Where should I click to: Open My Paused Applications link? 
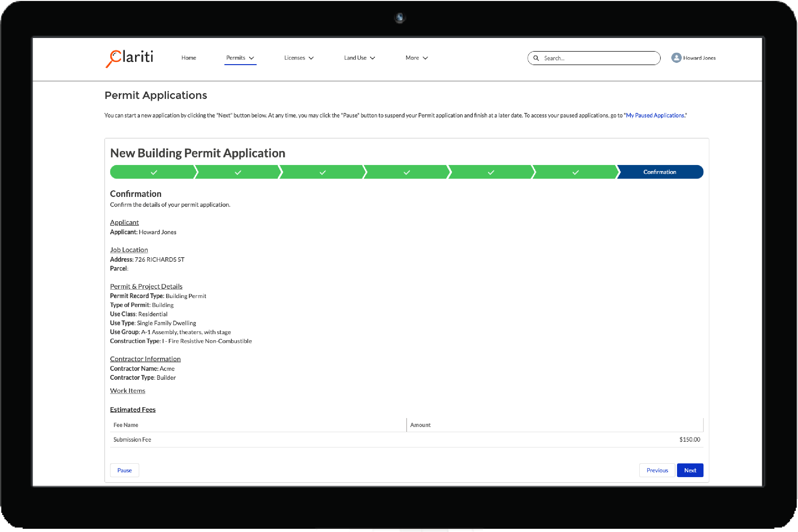(655, 115)
